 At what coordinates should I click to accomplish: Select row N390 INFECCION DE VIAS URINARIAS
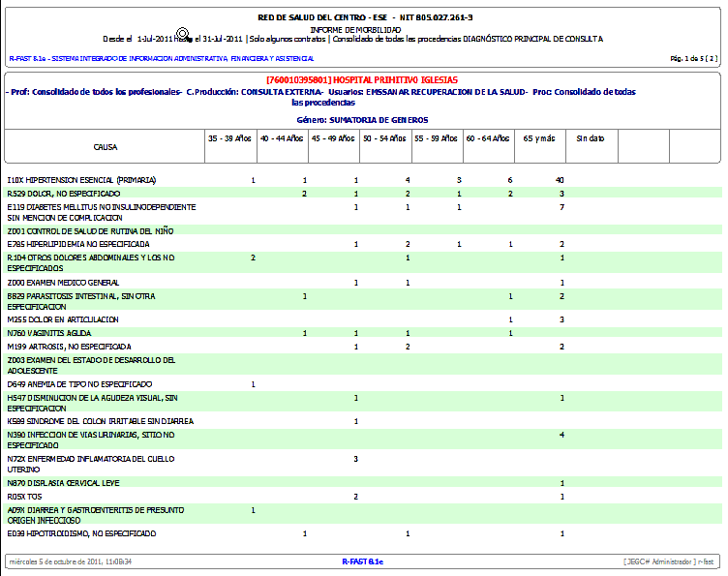pos(363,440)
